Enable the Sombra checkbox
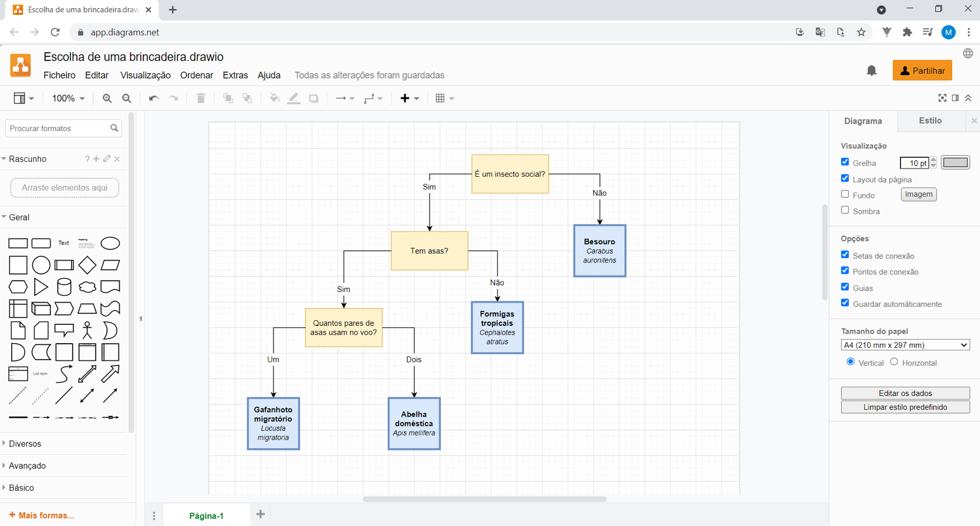This screenshot has height=526, width=980. [845, 210]
